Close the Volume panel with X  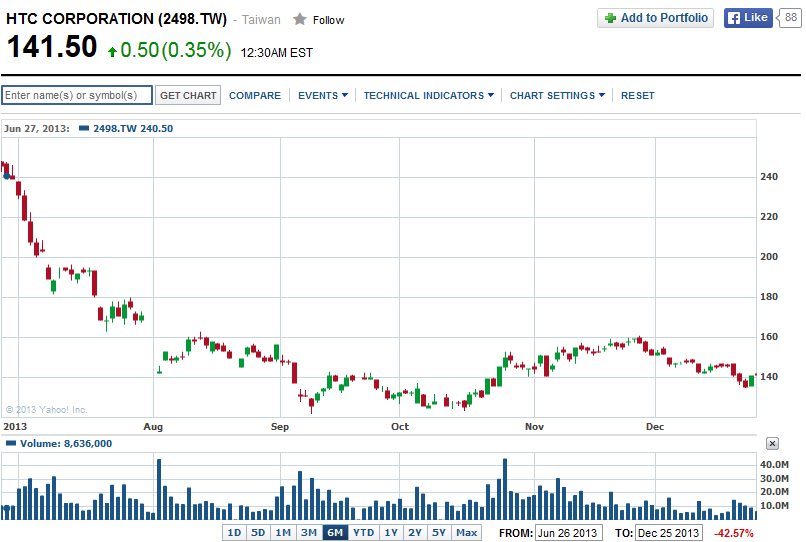[772, 443]
